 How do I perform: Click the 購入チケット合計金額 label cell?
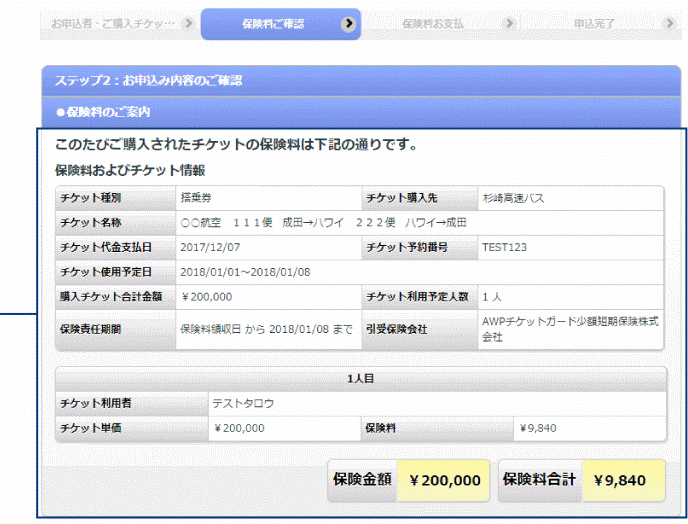[x=116, y=297]
